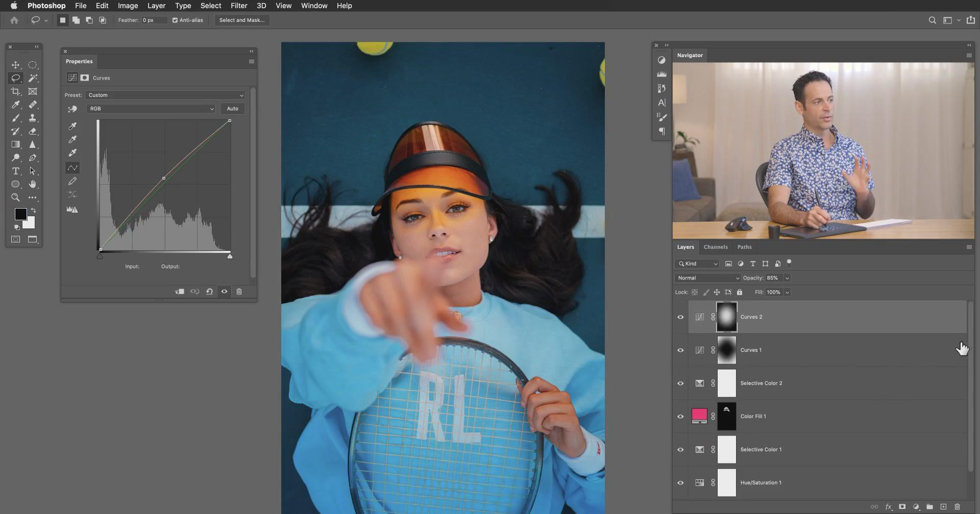
Task: Select the Magic Wand tool
Action: click(33, 78)
